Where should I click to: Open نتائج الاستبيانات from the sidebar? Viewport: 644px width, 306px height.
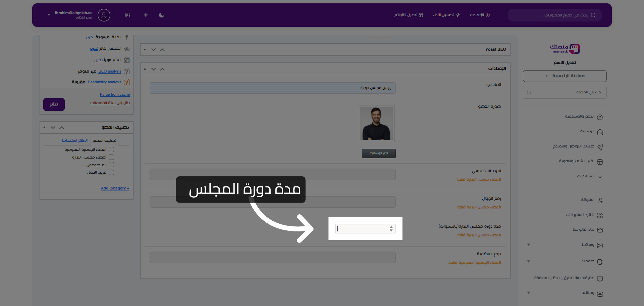pos(600,215)
